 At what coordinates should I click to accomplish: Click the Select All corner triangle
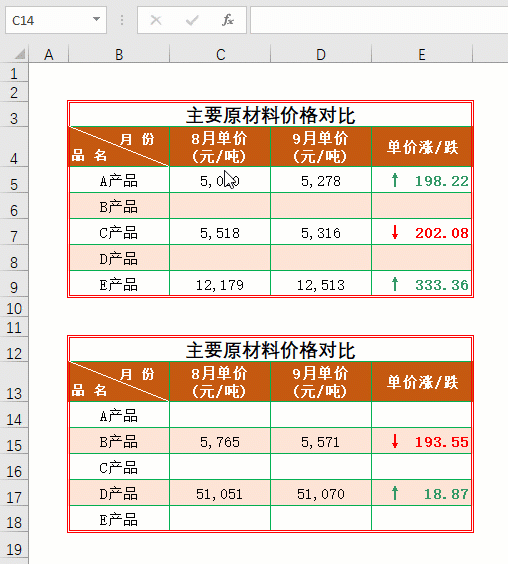pyautogui.click(x=20, y=54)
